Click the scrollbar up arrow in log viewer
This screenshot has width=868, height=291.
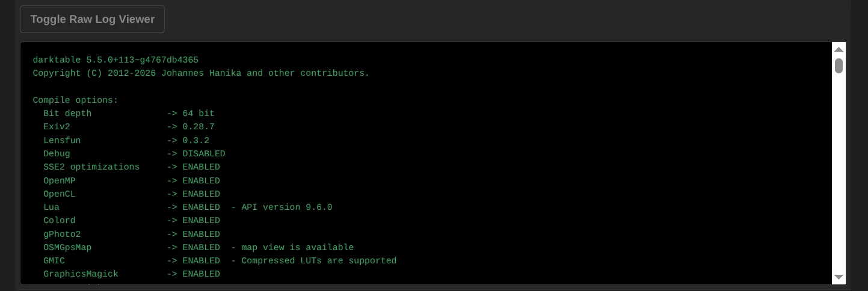(839, 49)
